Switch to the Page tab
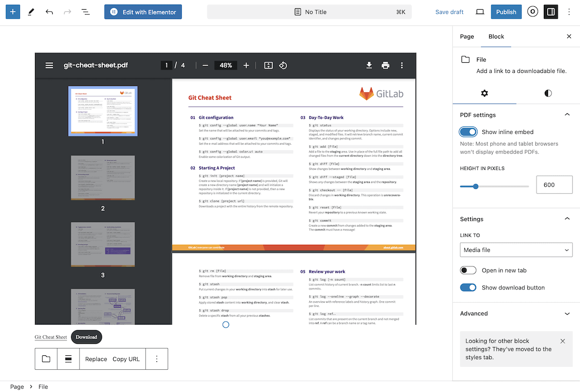Screen dimensions: 580x392 pos(467,37)
